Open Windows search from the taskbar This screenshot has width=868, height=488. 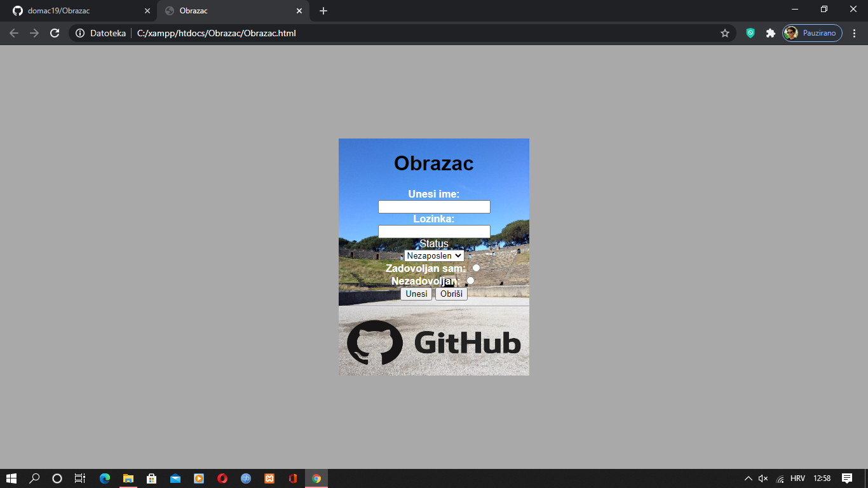34,478
